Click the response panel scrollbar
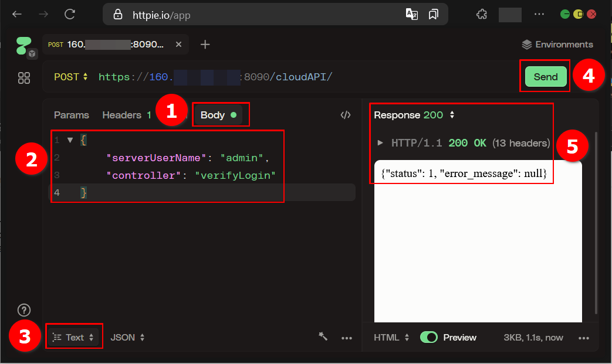This screenshot has height=364, width=612. tap(596, 223)
